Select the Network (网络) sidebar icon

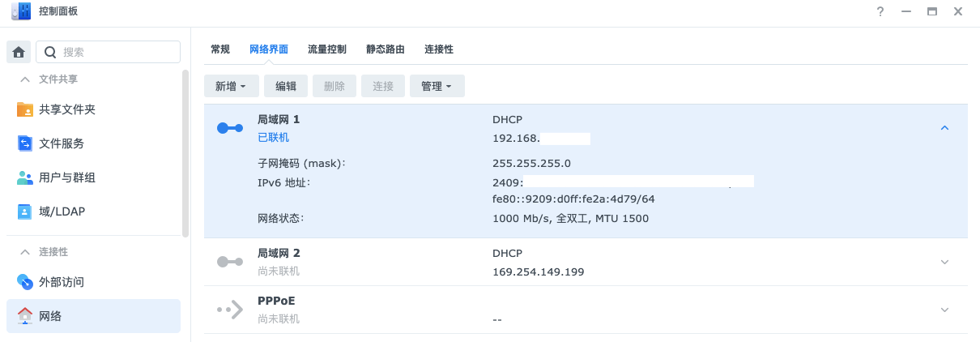coord(25,316)
